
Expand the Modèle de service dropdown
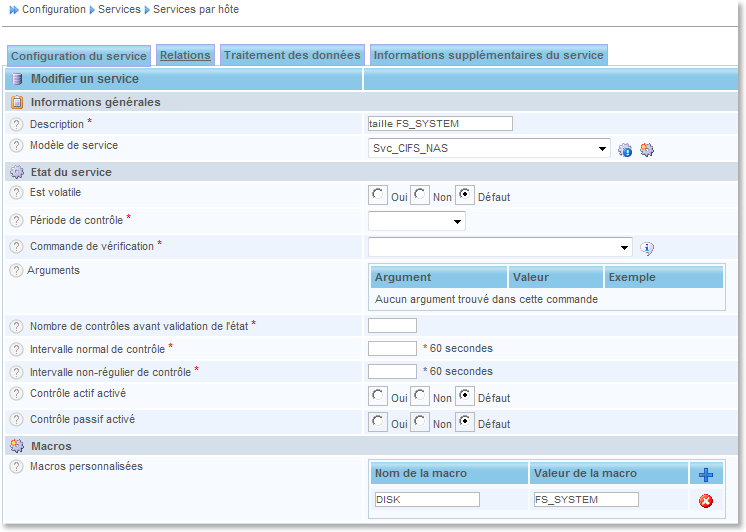489,148
